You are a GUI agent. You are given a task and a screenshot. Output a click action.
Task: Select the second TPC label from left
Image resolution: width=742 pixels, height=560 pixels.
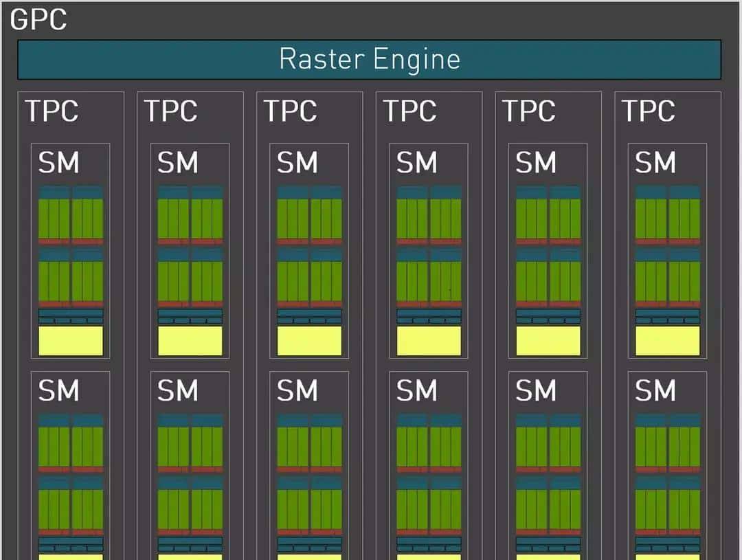(x=171, y=111)
